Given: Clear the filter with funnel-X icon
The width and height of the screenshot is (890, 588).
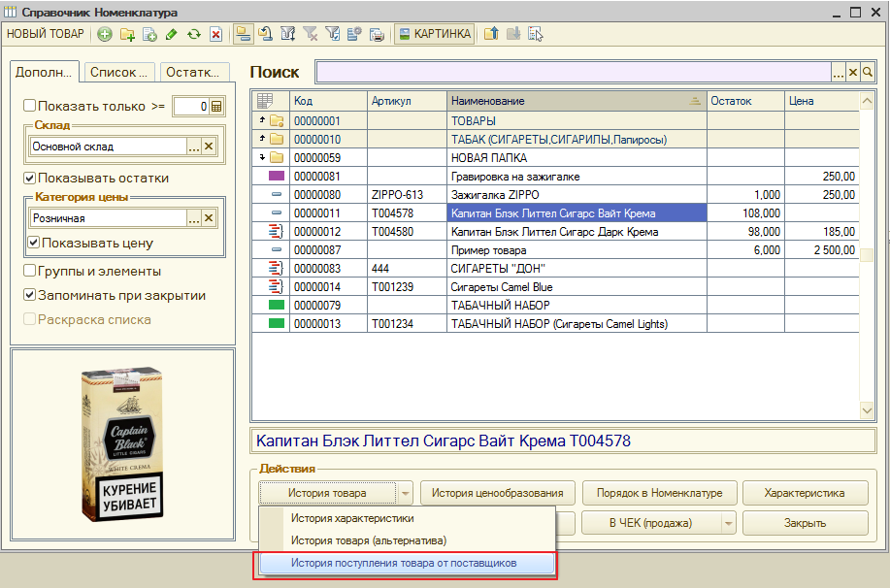Looking at the screenshot, I should click(310, 35).
